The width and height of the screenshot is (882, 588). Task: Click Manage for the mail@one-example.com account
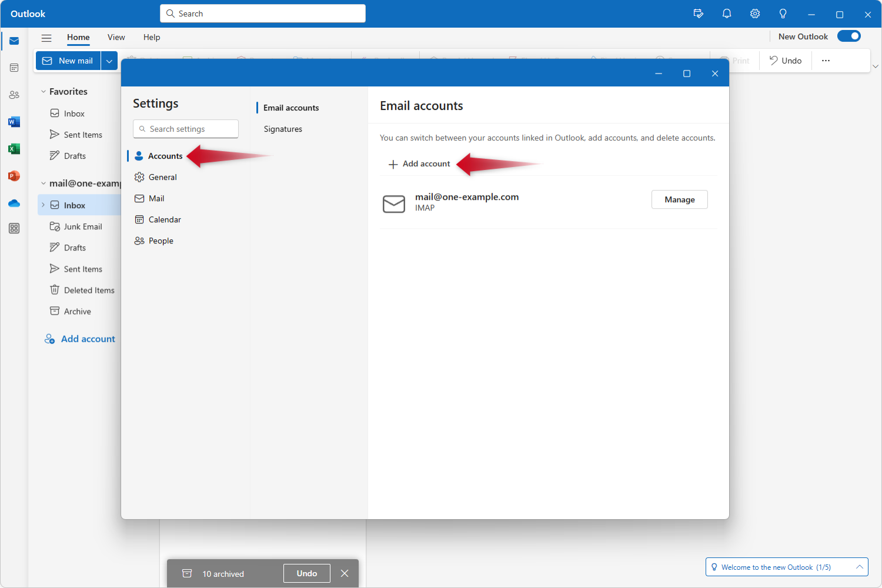679,199
